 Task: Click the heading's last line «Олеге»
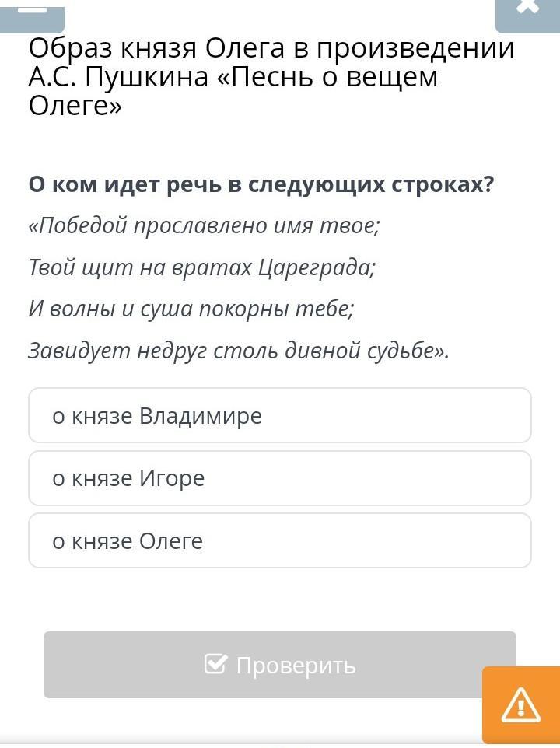pos(75,105)
